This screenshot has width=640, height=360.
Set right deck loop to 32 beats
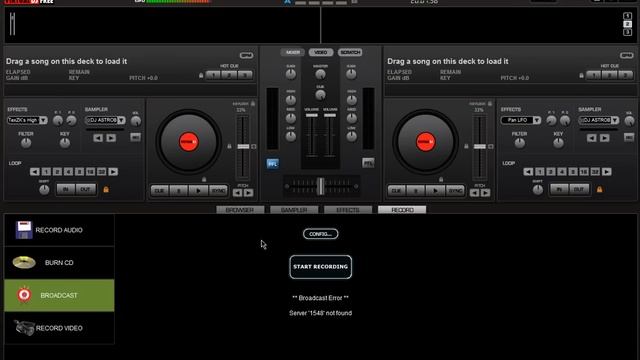click(x=595, y=172)
